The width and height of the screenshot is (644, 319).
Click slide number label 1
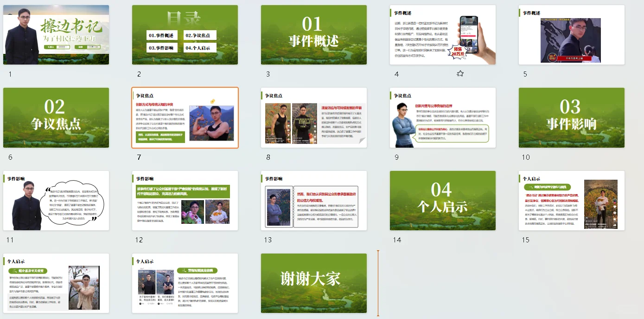tap(10, 74)
